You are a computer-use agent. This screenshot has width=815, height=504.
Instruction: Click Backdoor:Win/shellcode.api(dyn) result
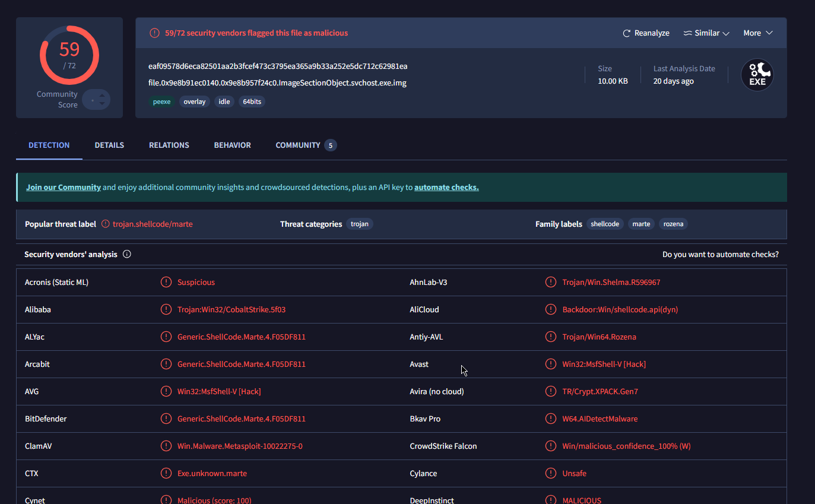(620, 310)
